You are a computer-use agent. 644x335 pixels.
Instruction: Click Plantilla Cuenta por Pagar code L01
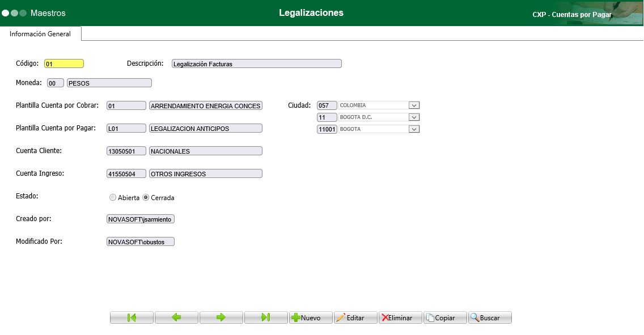[x=126, y=128]
